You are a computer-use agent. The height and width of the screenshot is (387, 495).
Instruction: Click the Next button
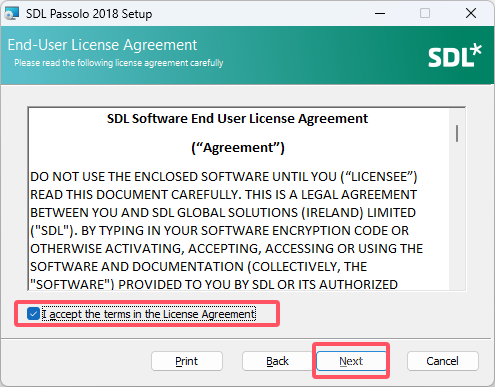click(x=351, y=361)
